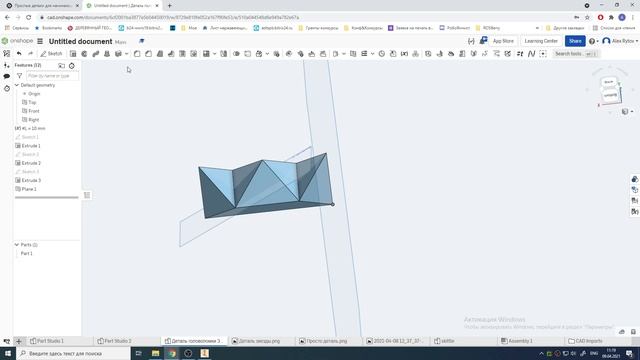This screenshot has height=360, width=640.
Task: Select the Loft tool icon
Action: 107,53
